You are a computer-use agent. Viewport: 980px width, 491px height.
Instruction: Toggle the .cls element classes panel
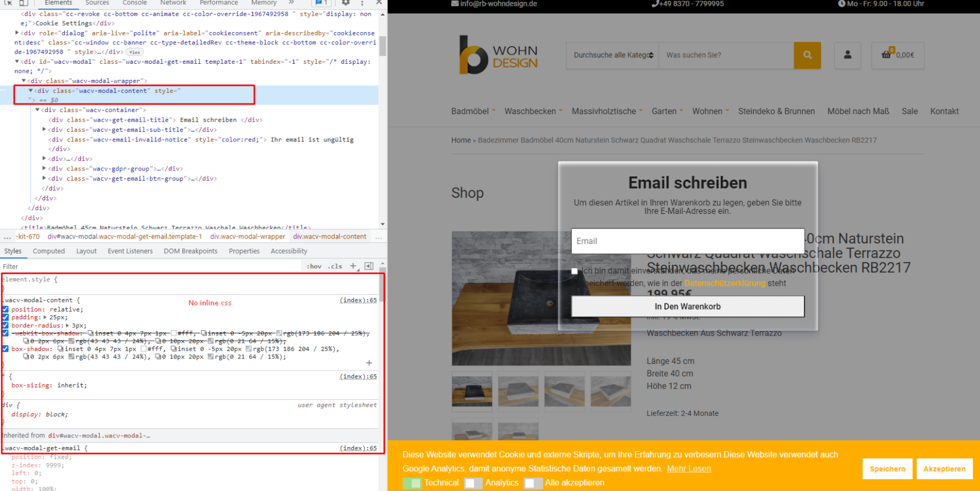(x=336, y=266)
